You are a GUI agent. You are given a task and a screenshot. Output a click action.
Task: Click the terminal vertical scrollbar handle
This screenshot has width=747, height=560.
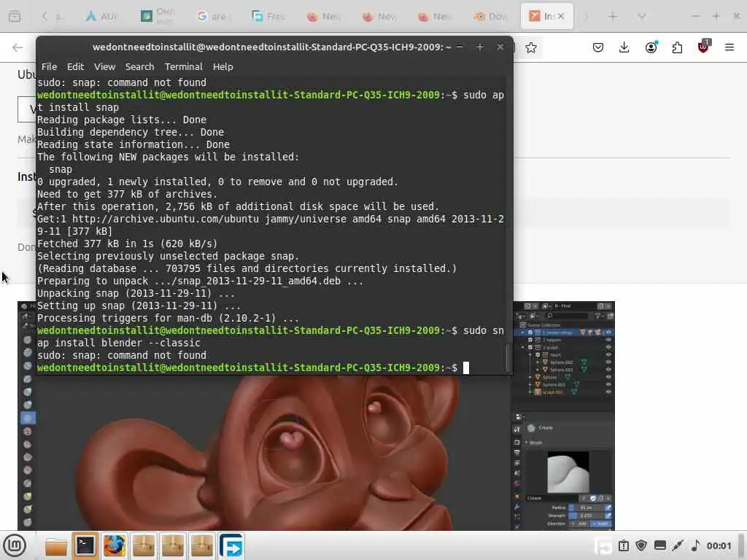pyautogui.click(x=508, y=358)
